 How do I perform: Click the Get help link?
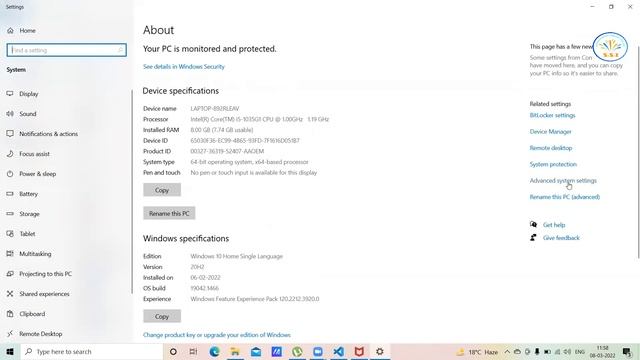coord(554,225)
